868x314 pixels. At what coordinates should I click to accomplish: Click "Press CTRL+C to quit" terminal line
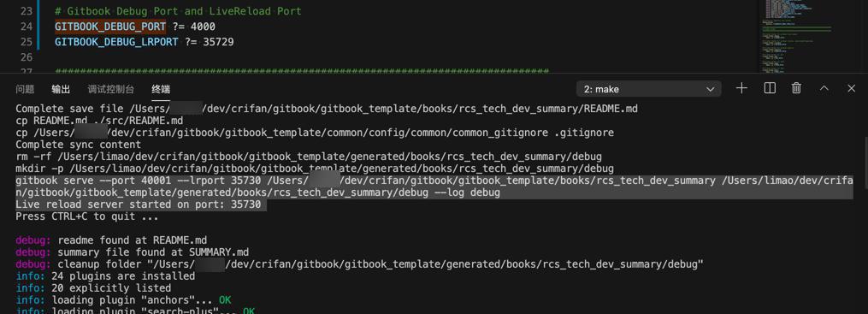pyautogui.click(x=87, y=216)
